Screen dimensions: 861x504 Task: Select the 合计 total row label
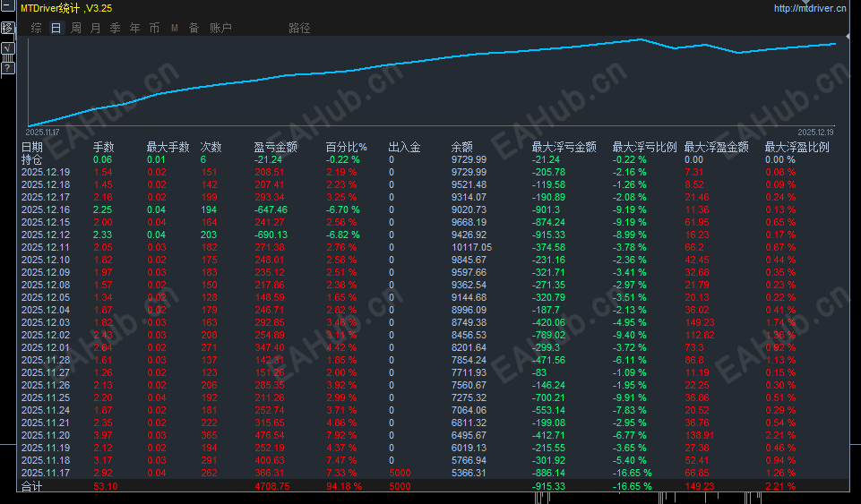[x=32, y=486]
